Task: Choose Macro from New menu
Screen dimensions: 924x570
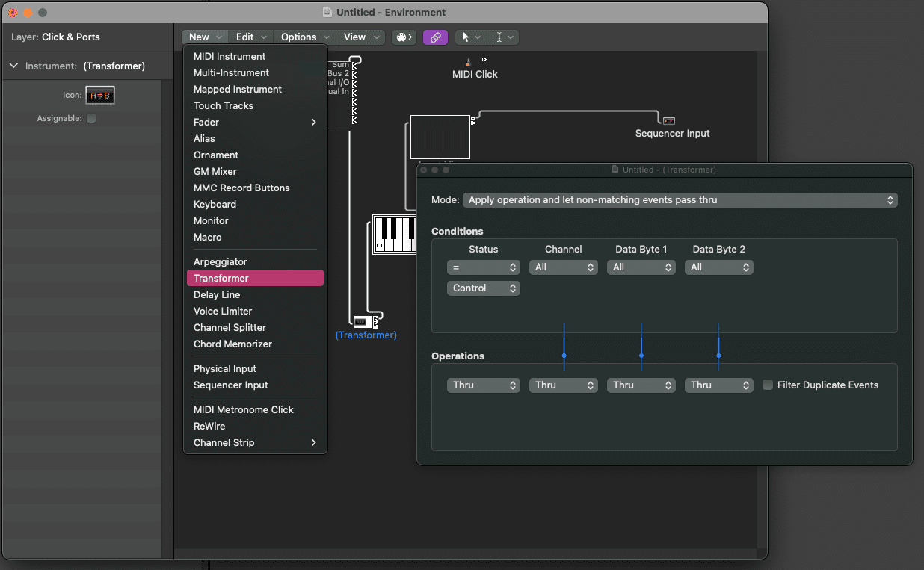Action: 255,237
